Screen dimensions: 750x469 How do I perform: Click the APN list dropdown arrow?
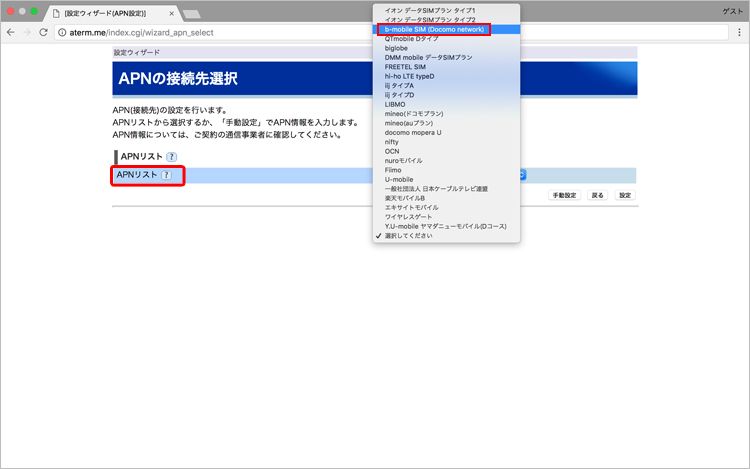pos(523,175)
